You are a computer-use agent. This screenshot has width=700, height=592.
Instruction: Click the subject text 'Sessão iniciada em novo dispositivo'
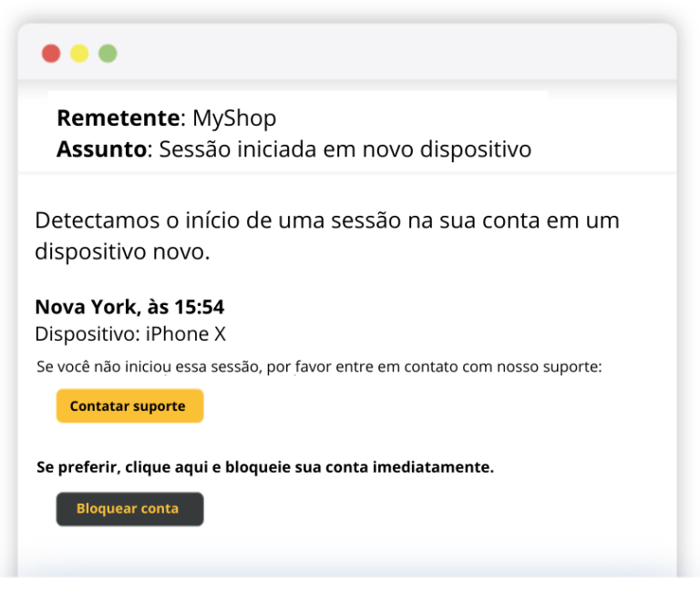click(345, 149)
